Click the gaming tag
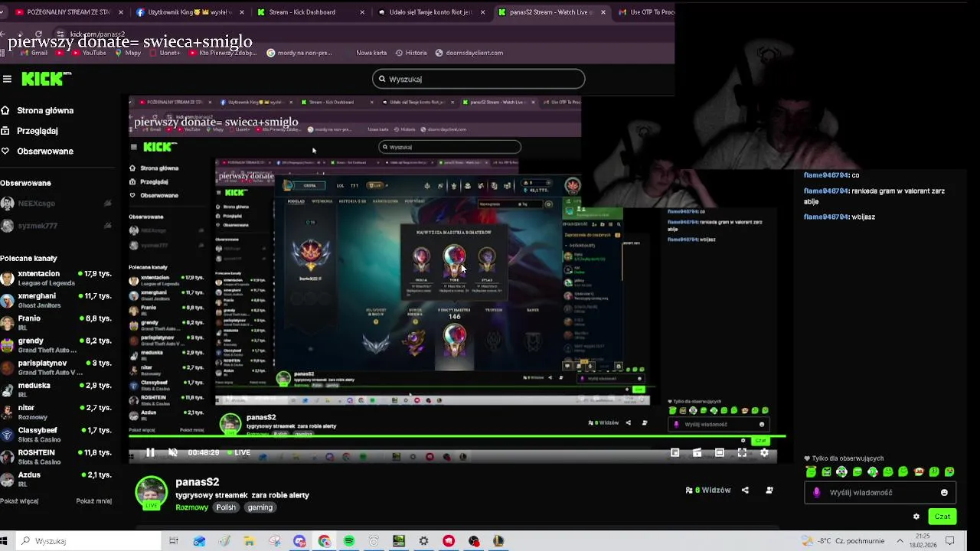980x551 pixels. pos(260,507)
